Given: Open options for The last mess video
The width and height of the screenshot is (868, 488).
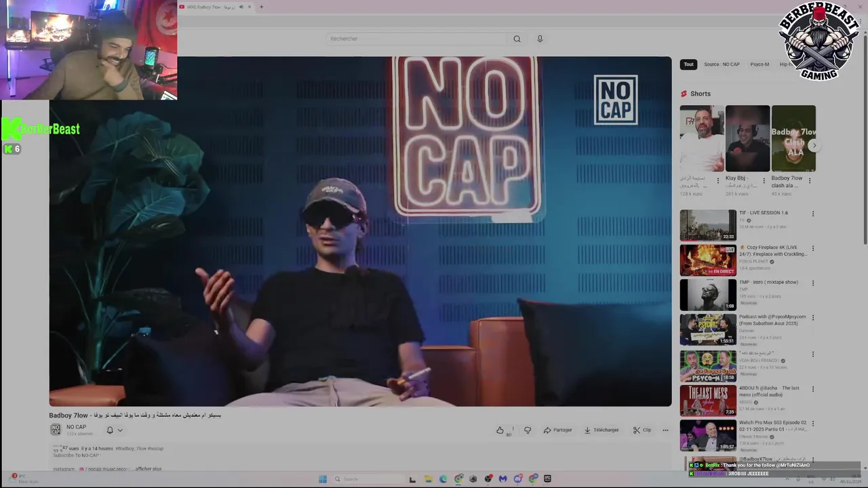Looking at the screenshot, I should click(x=813, y=389).
